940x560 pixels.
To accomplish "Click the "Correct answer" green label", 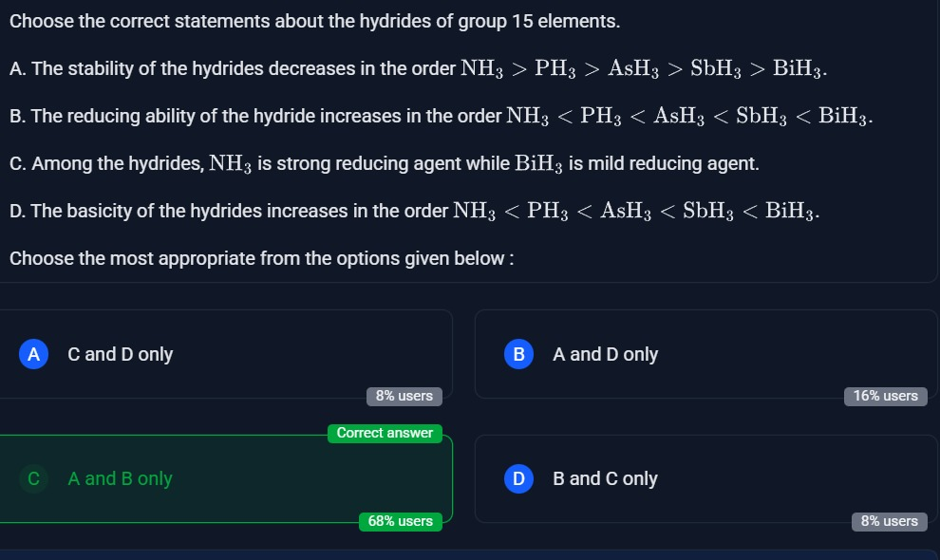I will [385, 433].
